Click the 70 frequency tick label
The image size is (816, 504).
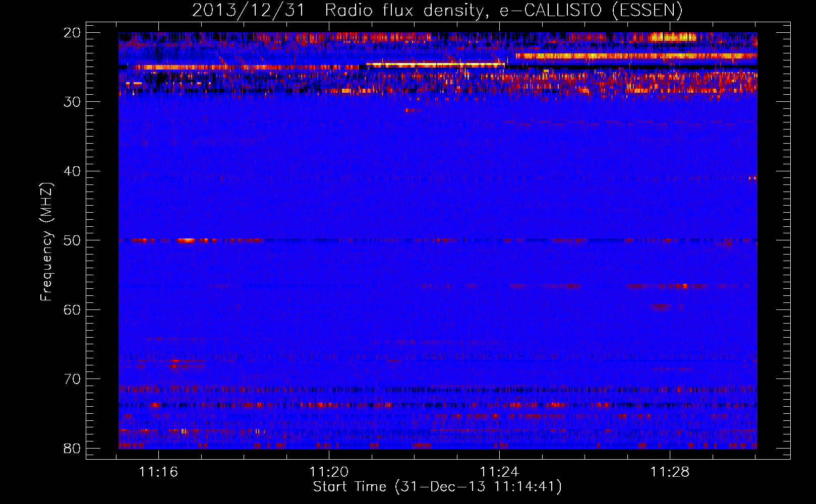(72, 379)
